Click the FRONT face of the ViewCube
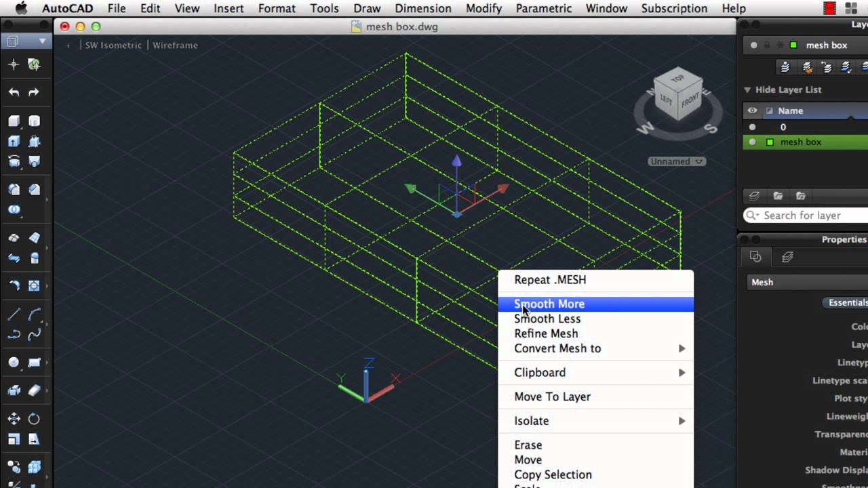 [690, 101]
